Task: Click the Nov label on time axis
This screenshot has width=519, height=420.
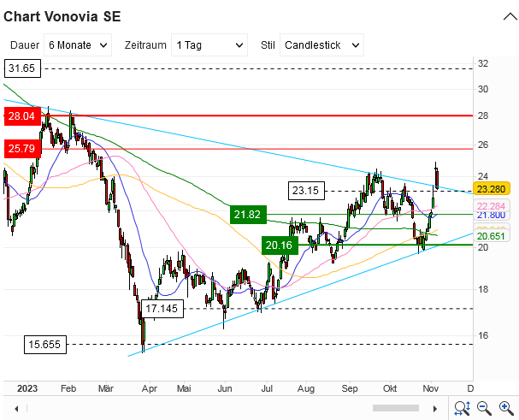Action: point(431,388)
